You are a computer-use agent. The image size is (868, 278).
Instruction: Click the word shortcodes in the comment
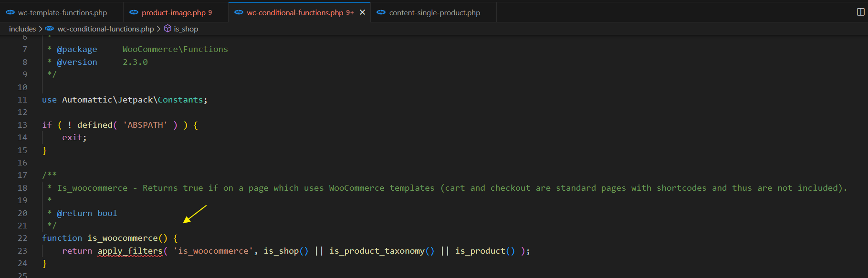[x=681, y=188]
